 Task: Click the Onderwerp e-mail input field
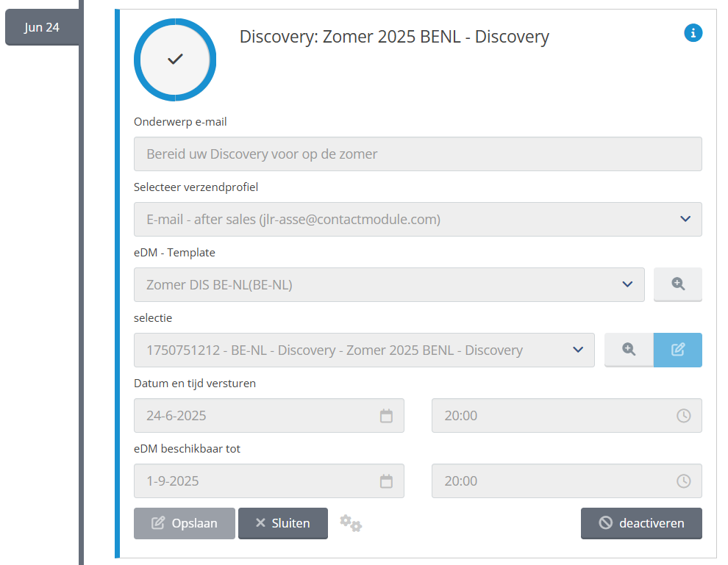[418, 154]
